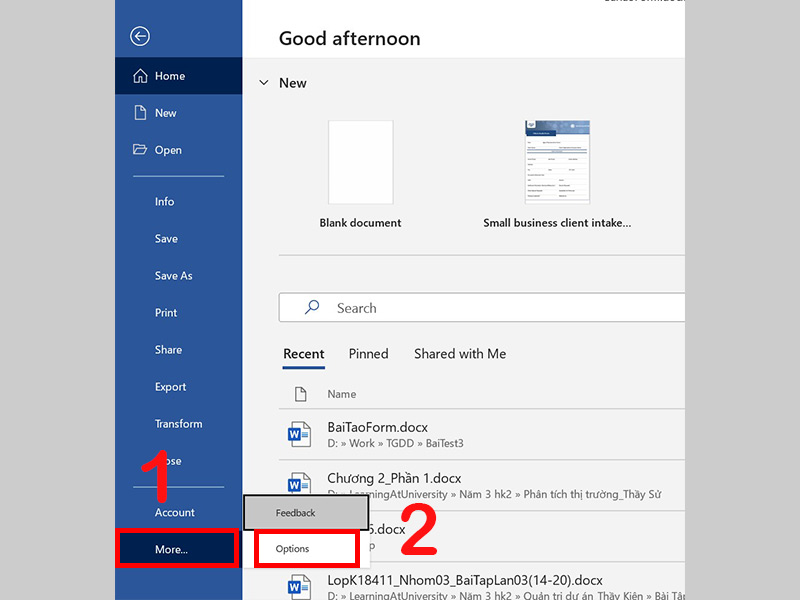Screen dimensions: 800x600
Task: Click path D: » Work » TGDD » BaiTest3
Action: click(395, 443)
